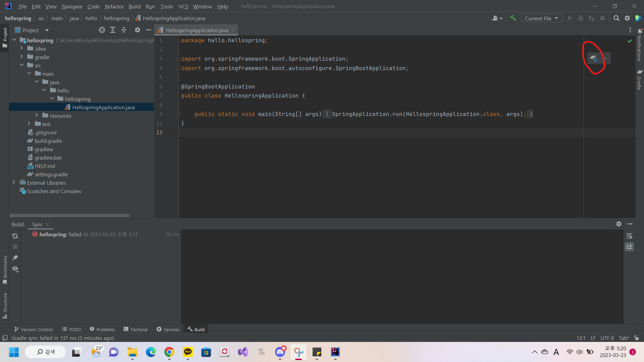Viewport: 644px width, 362px height.
Task: Click the inspections green checkmark
Action: click(x=630, y=41)
